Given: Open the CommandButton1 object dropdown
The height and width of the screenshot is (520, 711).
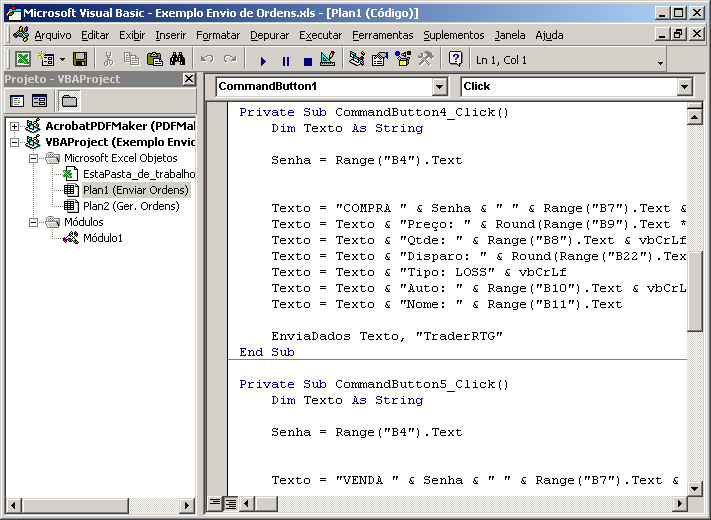Looking at the screenshot, I should tap(439, 87).
